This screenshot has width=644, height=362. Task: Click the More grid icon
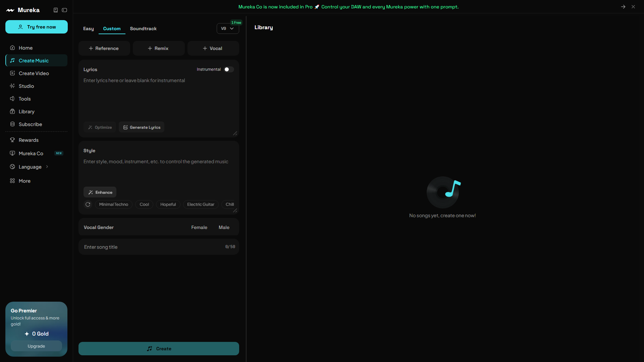point(12,181)
